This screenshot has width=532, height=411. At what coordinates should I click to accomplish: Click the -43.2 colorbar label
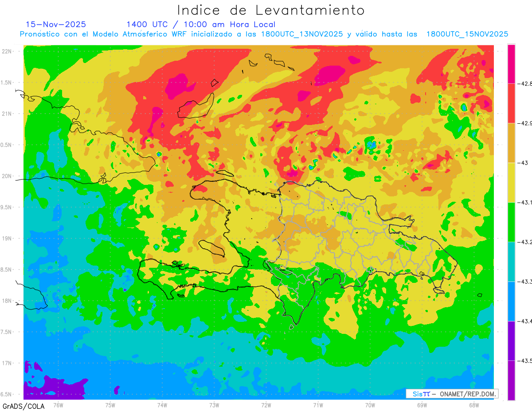[x=524, y=242]
